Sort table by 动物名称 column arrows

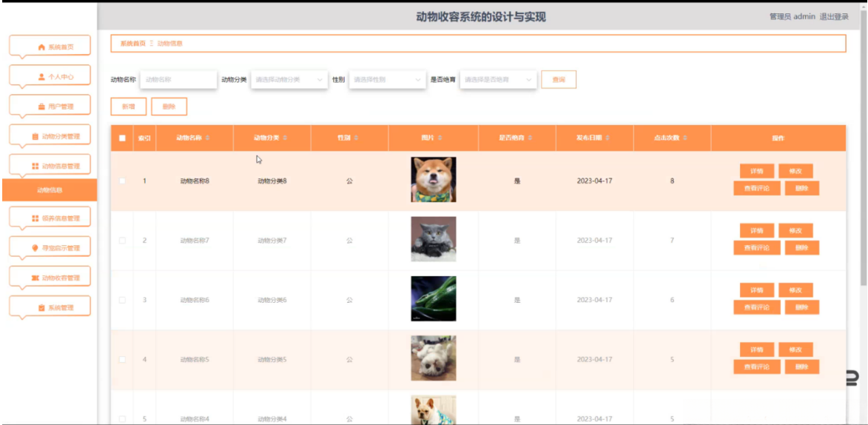(x=208, y=138)
